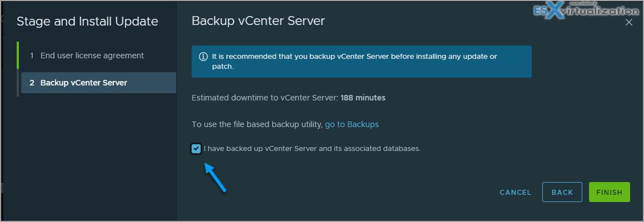Check the backed up vCenter Server checkbox
This screenshot has width=644, height=222.
196,149
